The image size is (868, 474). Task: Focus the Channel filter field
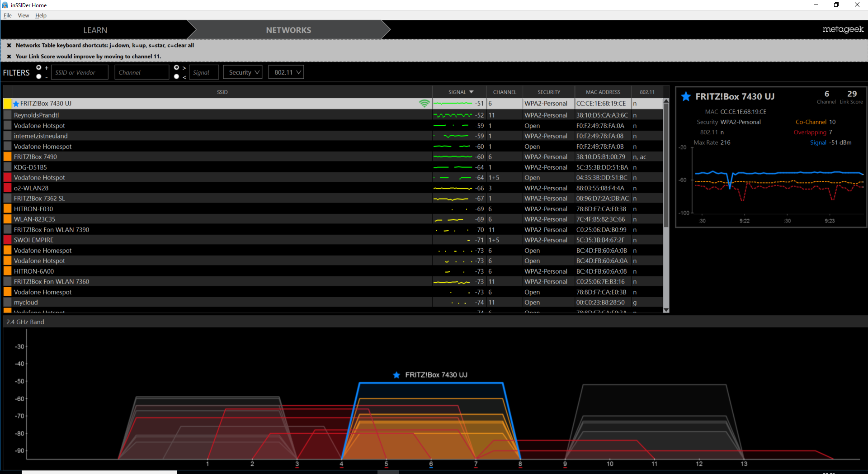[142, 72]
